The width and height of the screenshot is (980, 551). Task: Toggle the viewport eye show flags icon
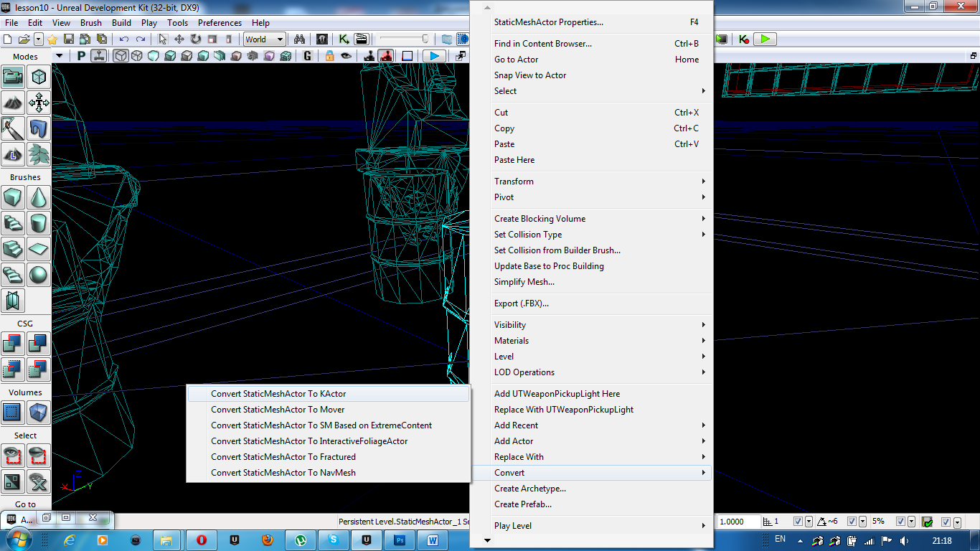coord(346,55)
